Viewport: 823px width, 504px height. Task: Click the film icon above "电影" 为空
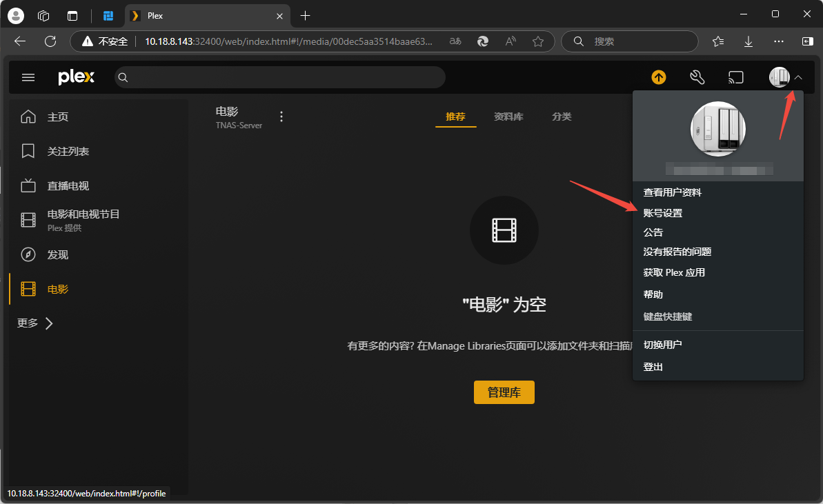pos(504,230)
